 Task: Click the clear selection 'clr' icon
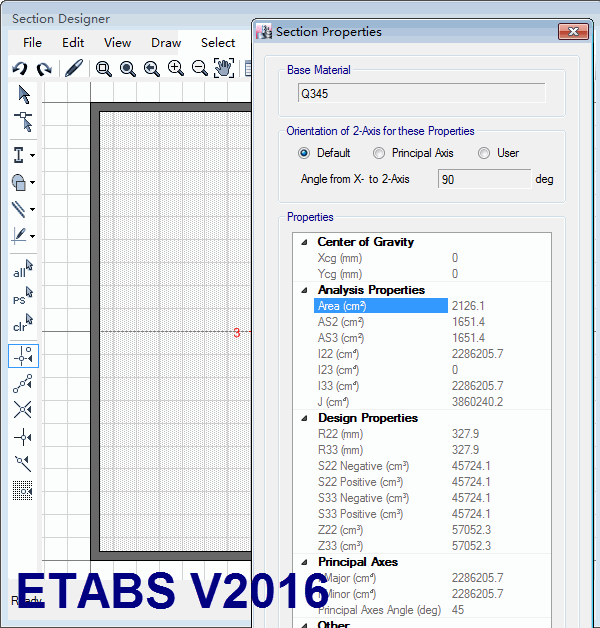(x=23, y=323)
